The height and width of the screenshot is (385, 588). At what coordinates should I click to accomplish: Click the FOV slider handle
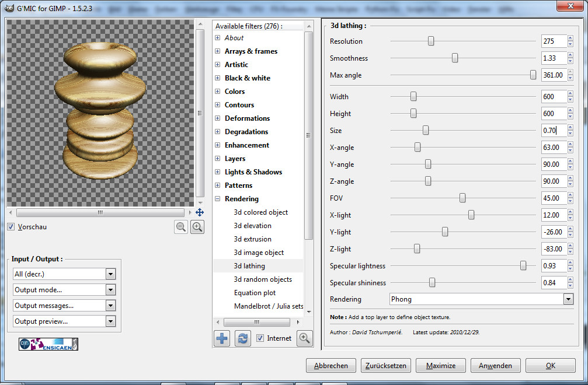coord(462,198)
